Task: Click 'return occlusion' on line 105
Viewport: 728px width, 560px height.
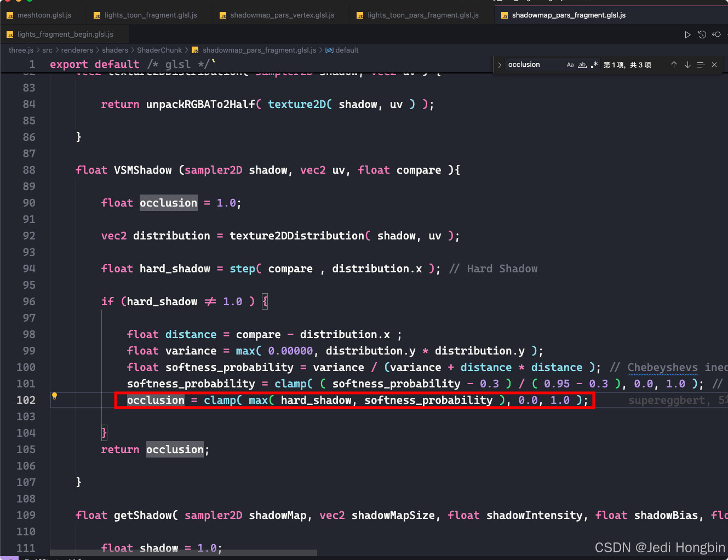Action: click(155, 449)
